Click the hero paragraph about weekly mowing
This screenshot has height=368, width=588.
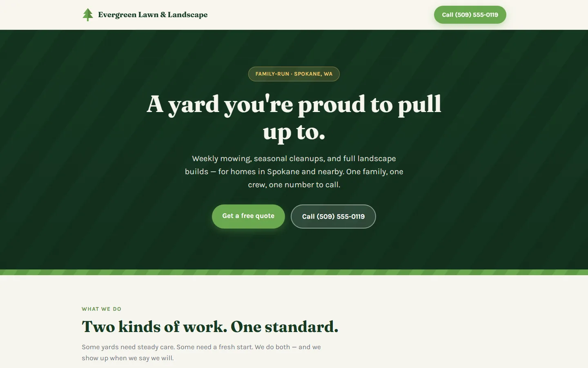[x=294, y=172]
